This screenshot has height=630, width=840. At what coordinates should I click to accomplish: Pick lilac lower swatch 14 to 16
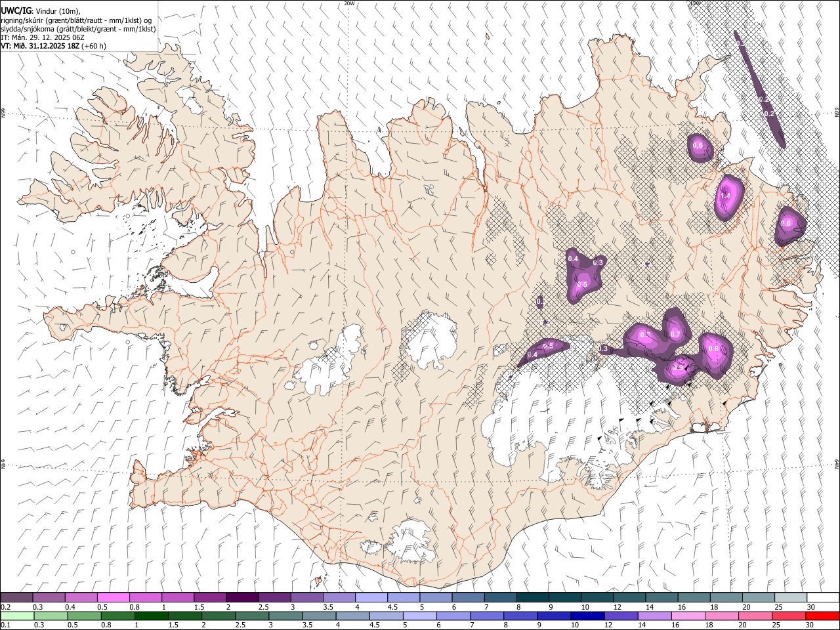[654, 616]
